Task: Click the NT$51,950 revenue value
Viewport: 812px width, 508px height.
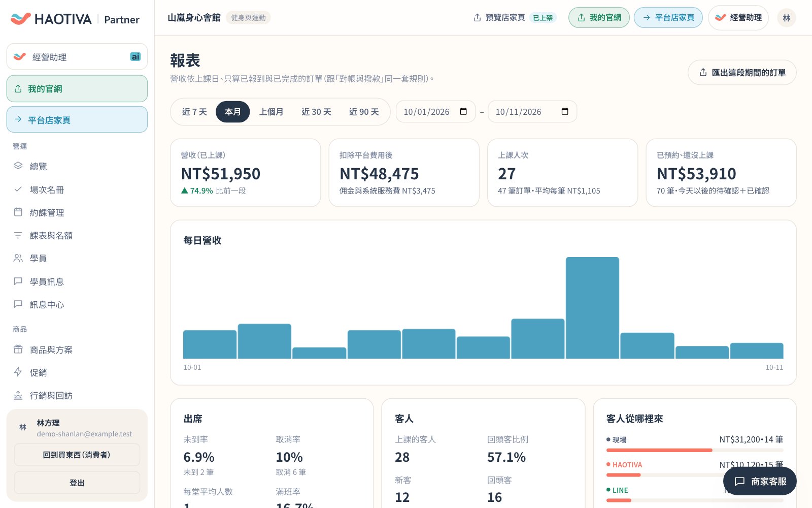Action: tap(221, 174)
